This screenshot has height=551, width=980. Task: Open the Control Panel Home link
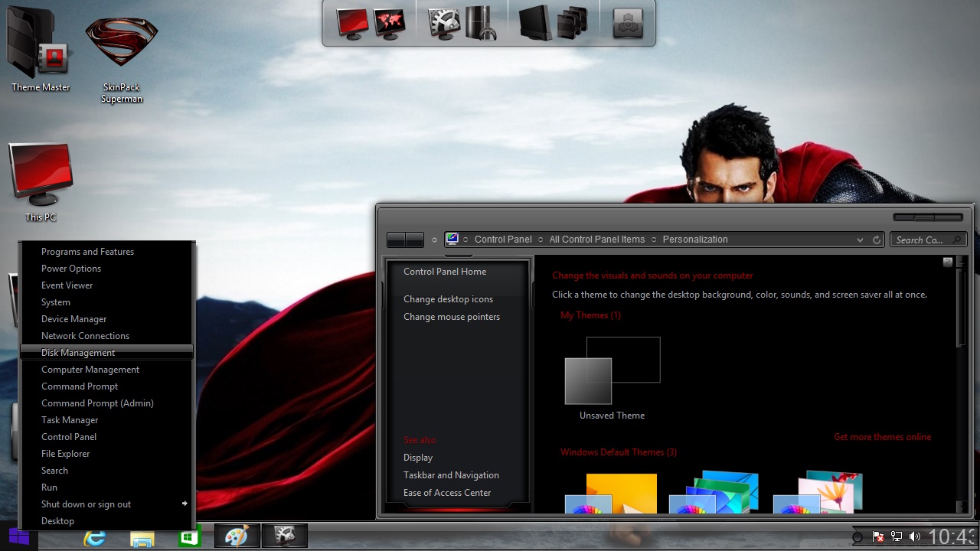[445, 272]
